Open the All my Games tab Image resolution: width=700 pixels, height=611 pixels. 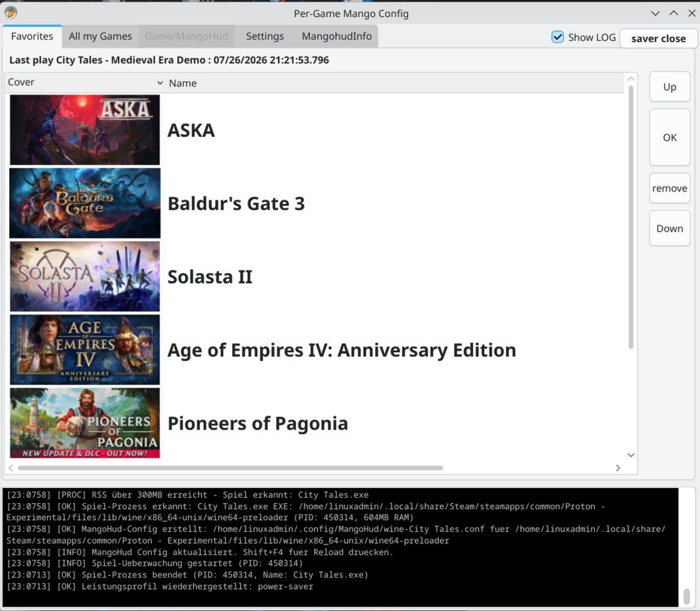(x=100, y=36)
